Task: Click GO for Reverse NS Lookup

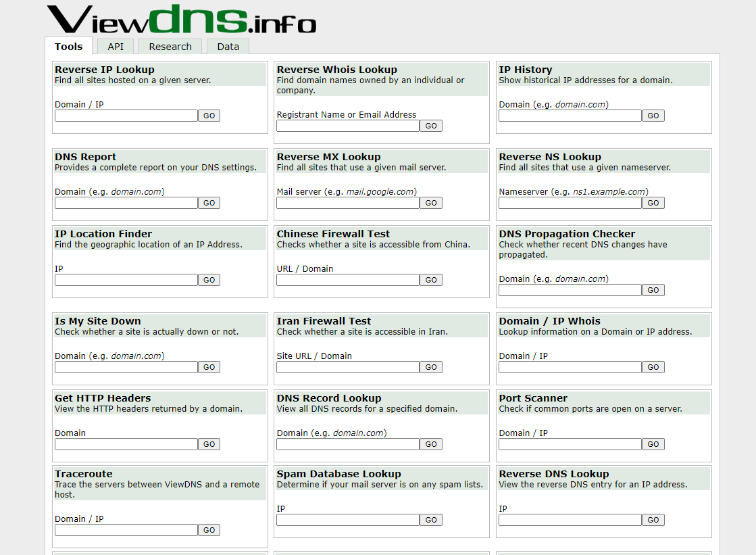Action: tap(653, 203)
